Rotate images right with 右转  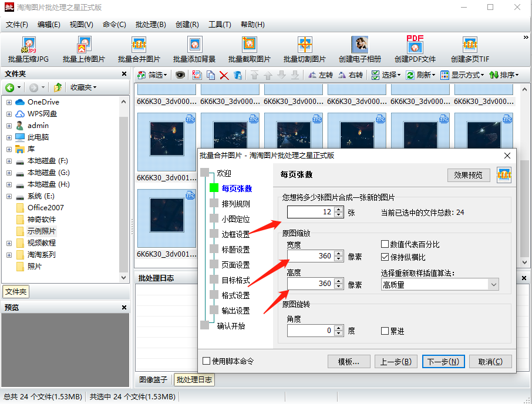[351, 75]
